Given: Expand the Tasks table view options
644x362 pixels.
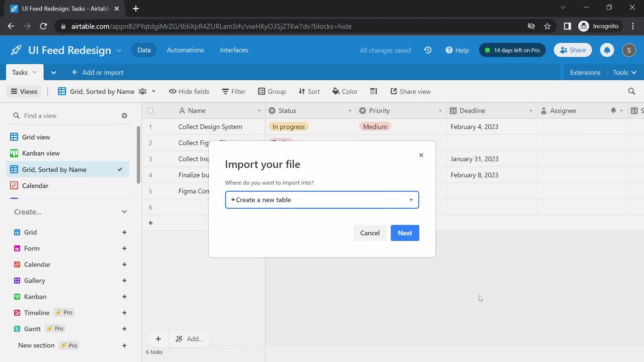Looking at the screenshot, I should coord(35,72).
